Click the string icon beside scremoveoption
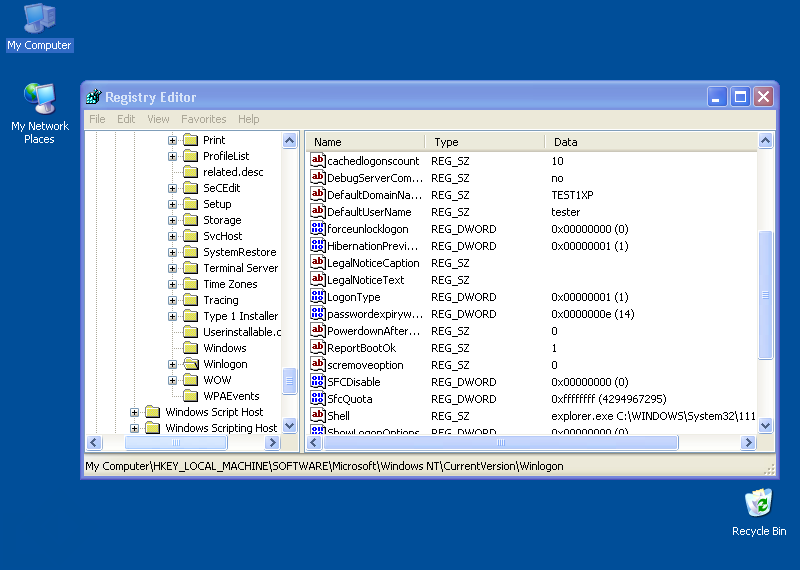 [317, 365]
